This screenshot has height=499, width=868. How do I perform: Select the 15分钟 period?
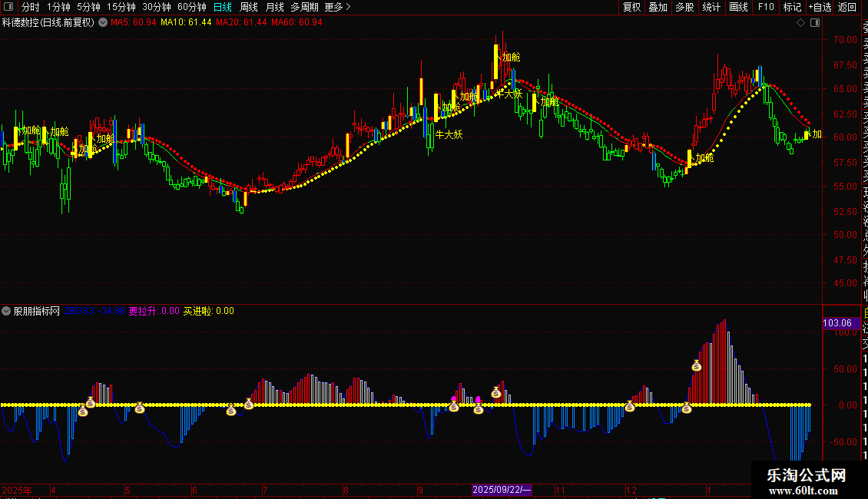click(121, 7)
